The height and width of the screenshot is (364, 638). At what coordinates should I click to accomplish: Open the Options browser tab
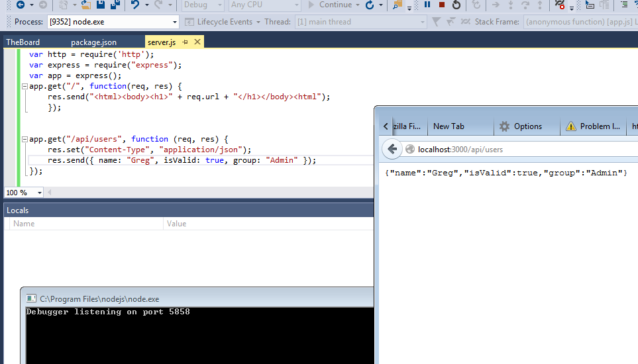[x=527, y=126]
